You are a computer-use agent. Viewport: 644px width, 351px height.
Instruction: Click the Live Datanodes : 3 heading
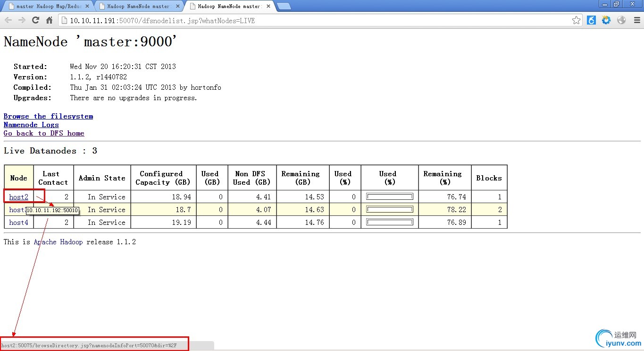(x=50, y=151)
